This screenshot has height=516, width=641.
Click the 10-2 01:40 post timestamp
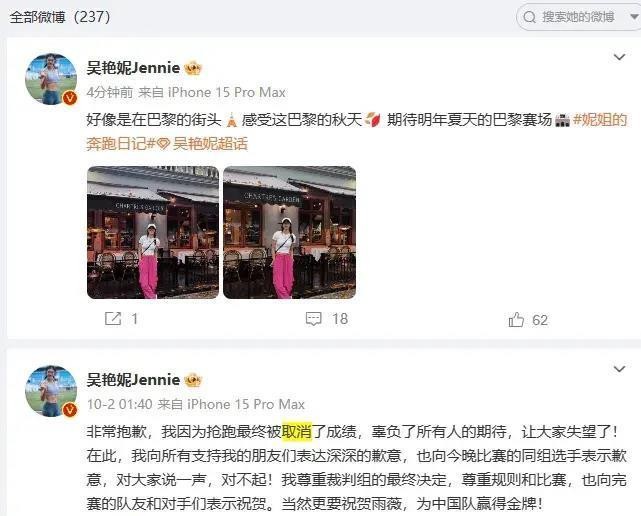tap(119, 404)
